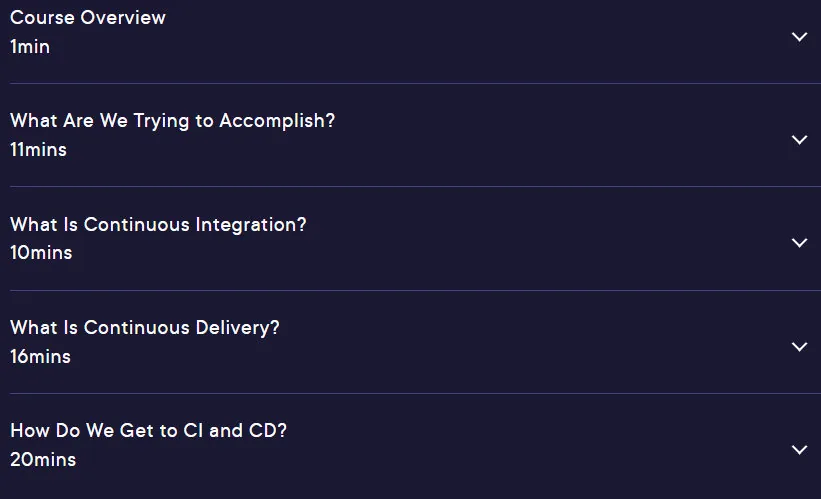Viewport: 821px width, 499px height.
Task: Select the 20mins duration label
Action: pos(43,460)
